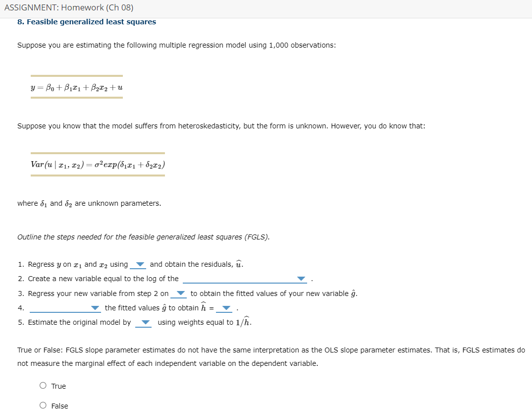Click the triangle icon ending the step 2 blank
Image resolution: width=532 pixels, height=411 pixels.
[300, 279]
